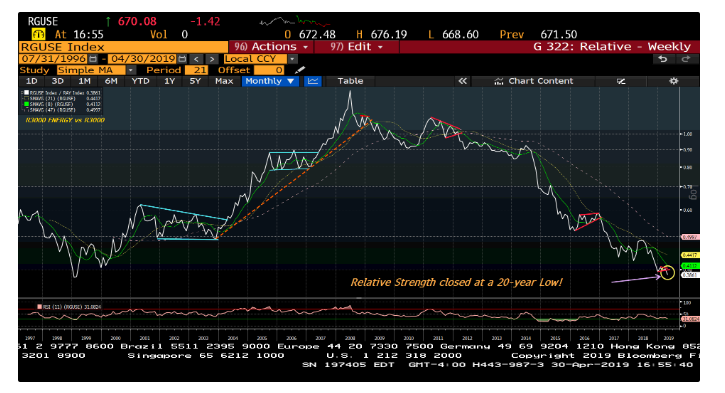Click the redo arrow icon
Viewport: 725px width, 393px height.
(685, 59)
